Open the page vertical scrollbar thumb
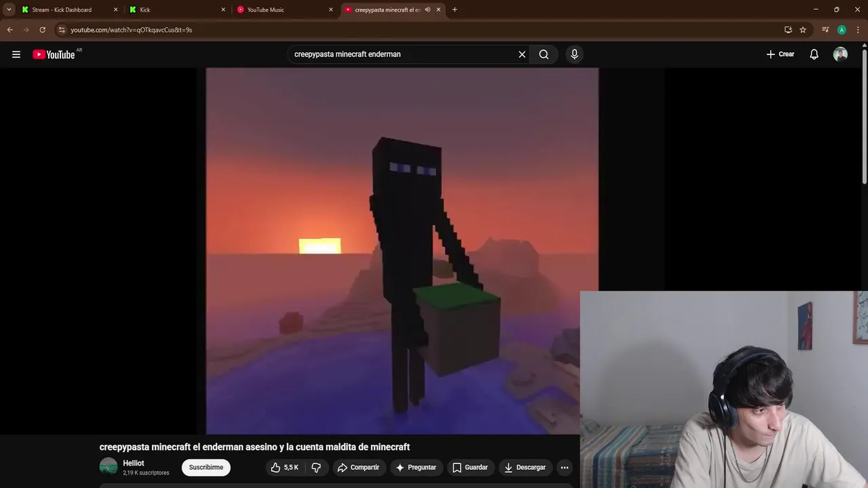The height and width of the screenshot is (488, 868). coord(865,115)
